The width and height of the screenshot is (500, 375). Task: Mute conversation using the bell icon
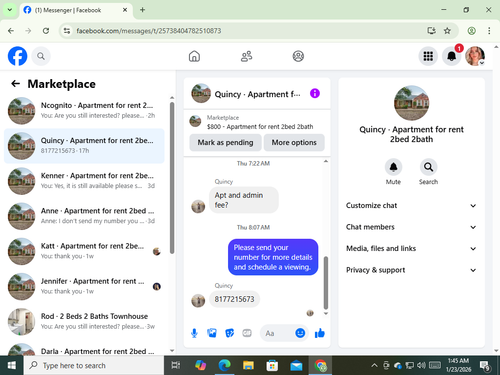[393, 167]
